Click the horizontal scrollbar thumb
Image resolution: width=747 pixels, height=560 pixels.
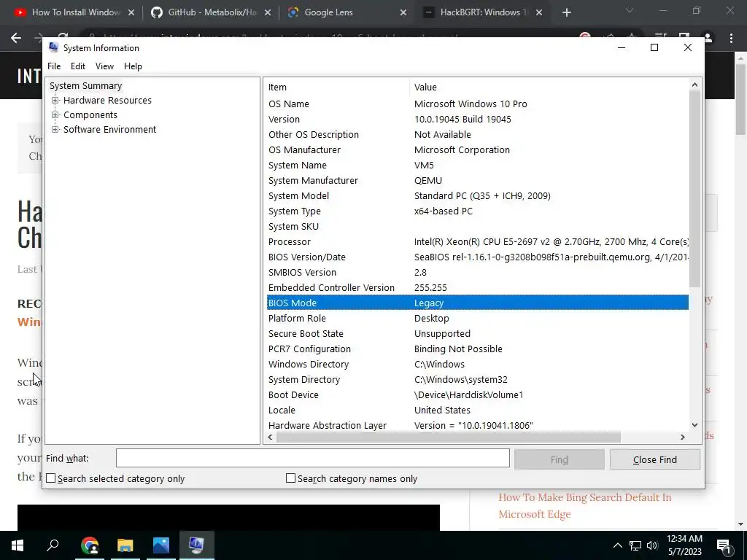click(x=449, y=437)
